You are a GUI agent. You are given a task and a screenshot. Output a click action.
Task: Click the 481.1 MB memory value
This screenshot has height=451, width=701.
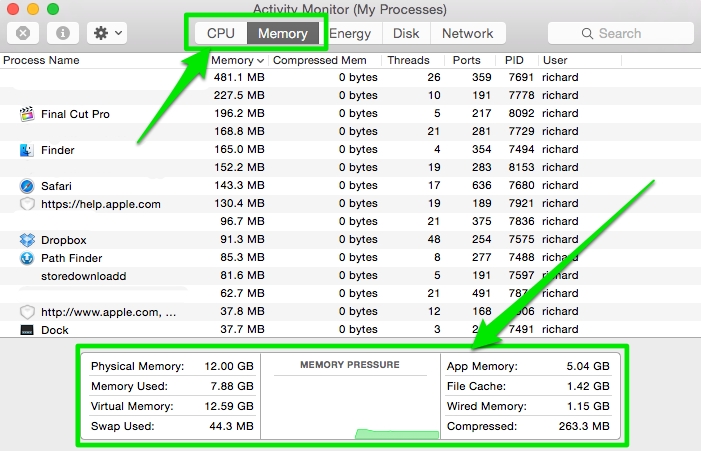click(x=239, y=77)
